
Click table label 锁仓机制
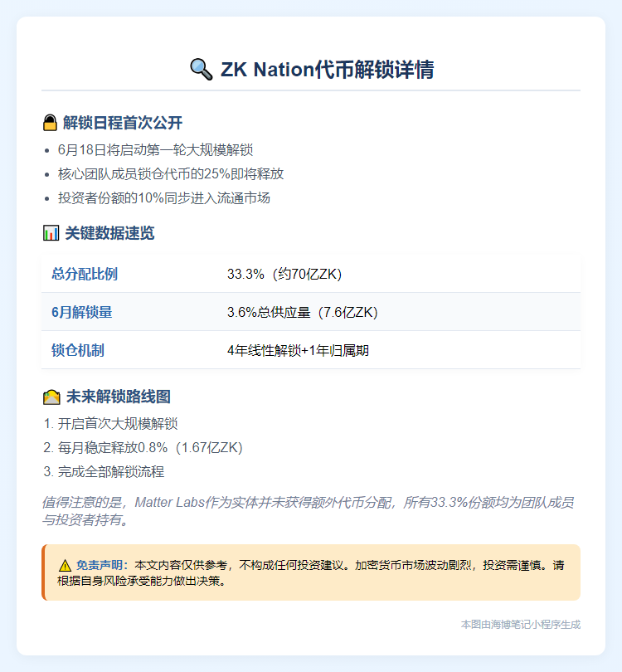point(78,350)
